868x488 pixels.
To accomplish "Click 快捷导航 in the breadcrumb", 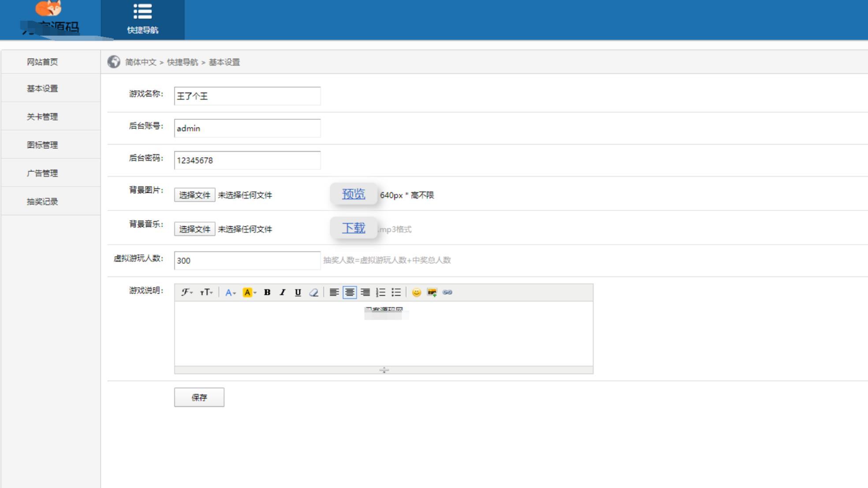I will (183, 62).
